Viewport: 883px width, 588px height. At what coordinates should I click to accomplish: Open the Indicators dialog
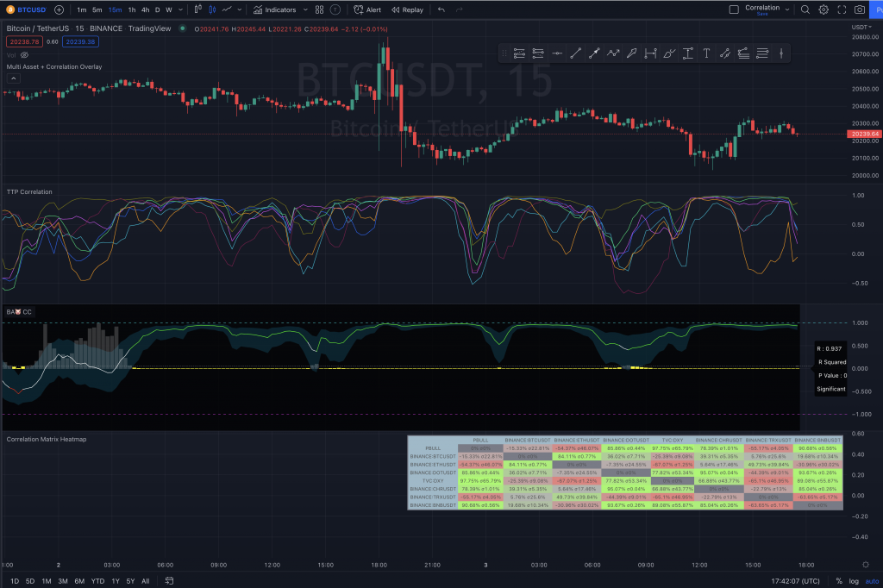pos(275,9)
